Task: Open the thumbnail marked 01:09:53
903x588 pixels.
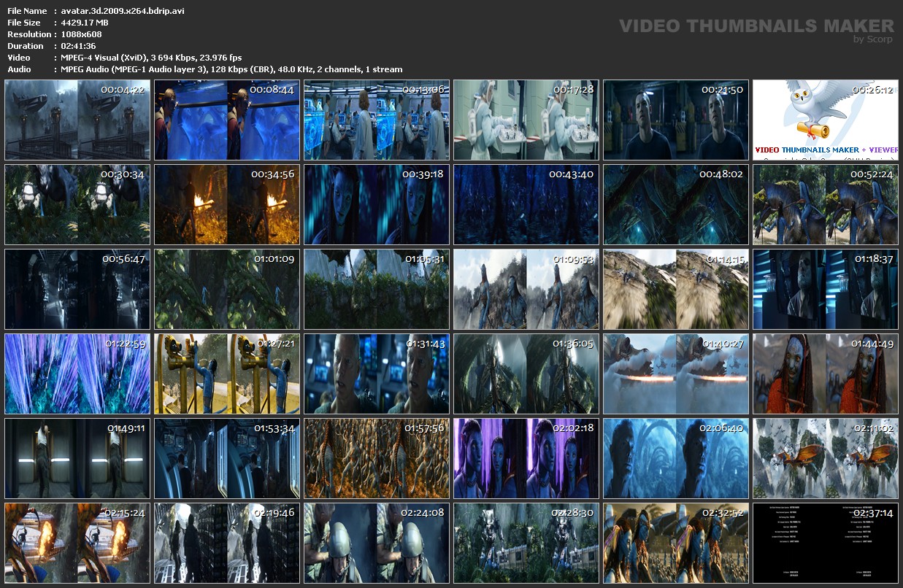Action: (526, 289)
